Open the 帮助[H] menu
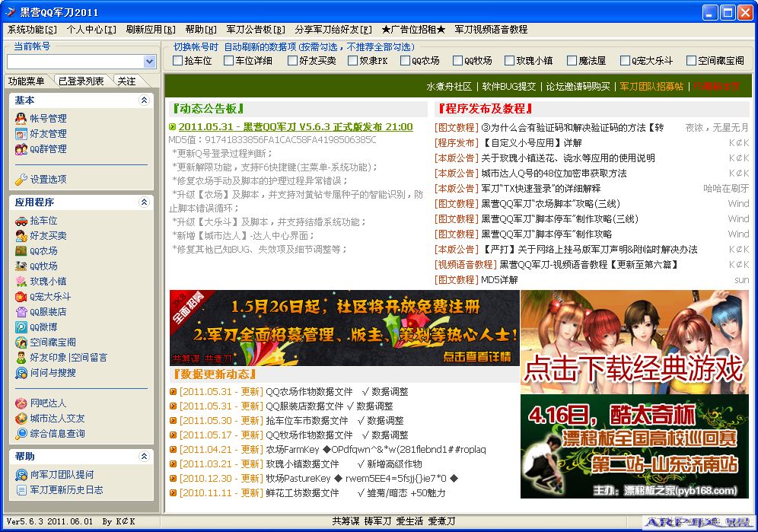 pos(201,30)
